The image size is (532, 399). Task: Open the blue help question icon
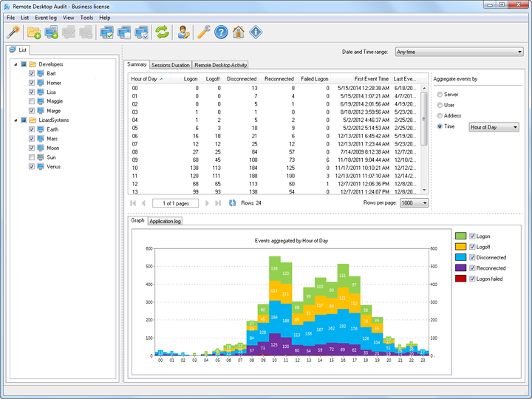[221, 33]
